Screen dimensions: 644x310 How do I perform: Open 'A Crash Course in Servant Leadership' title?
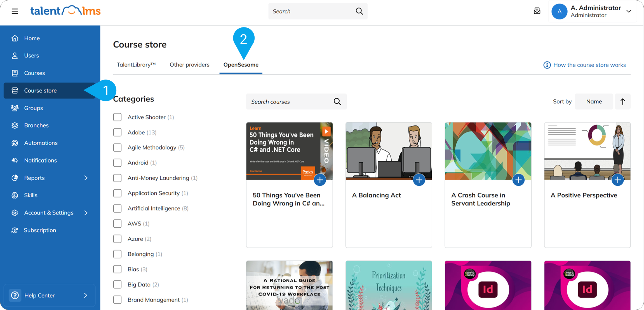481,199
